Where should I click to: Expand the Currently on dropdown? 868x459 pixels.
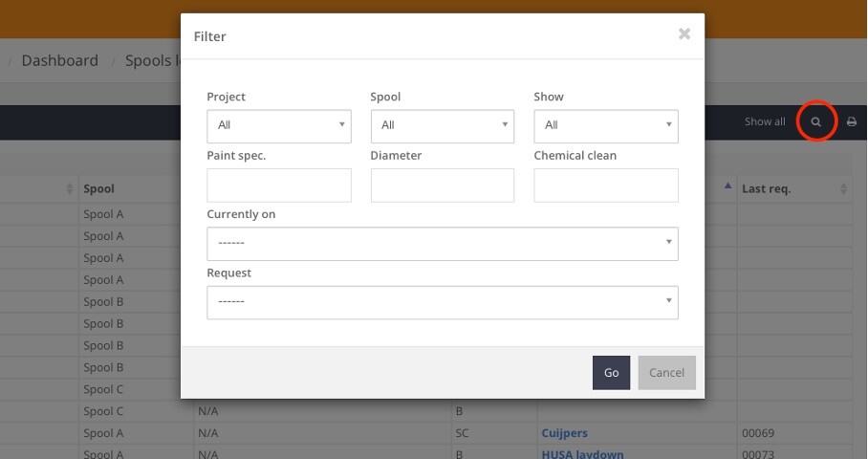(x=442, y=243)
